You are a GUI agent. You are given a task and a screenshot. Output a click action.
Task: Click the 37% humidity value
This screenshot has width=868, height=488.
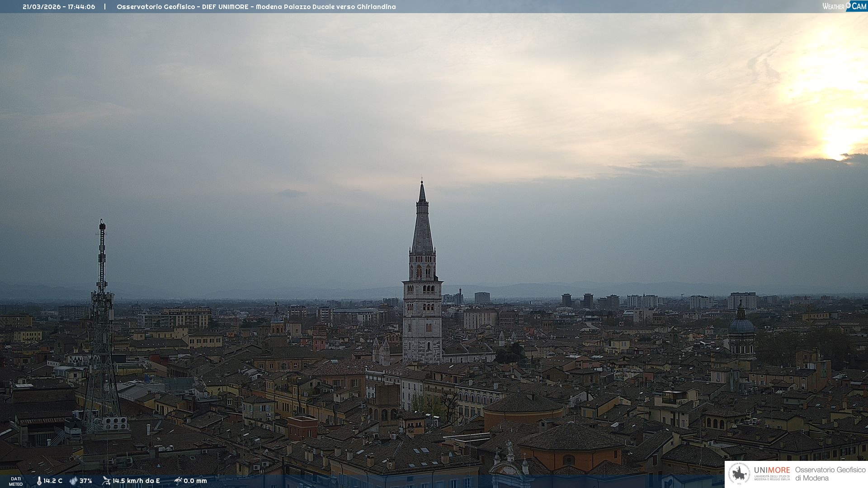[x=86, y=481]
